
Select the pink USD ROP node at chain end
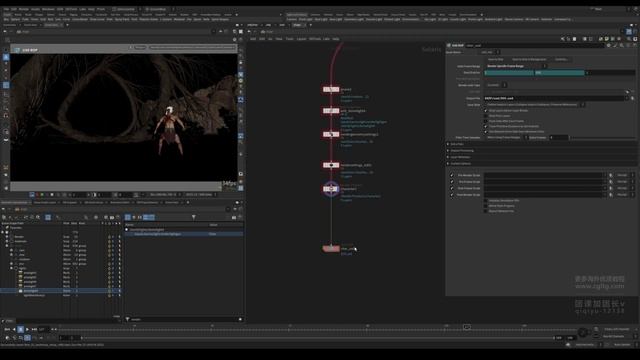tap(331, 249)
